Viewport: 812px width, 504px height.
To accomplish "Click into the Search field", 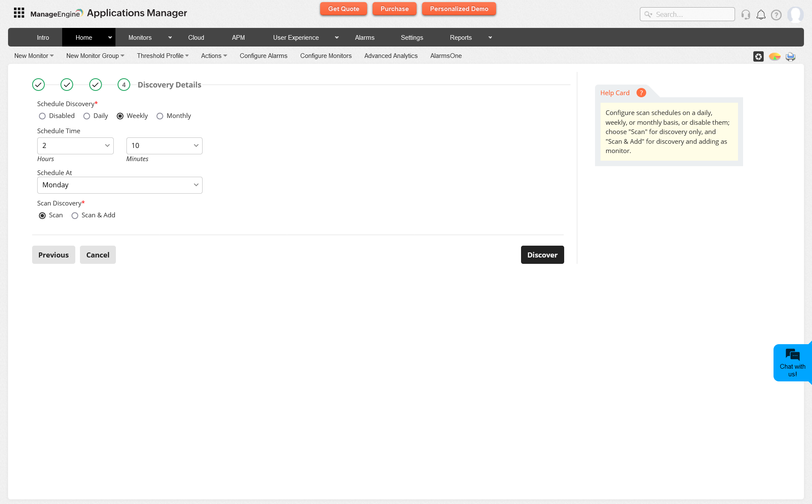I will tap(693, 14).
